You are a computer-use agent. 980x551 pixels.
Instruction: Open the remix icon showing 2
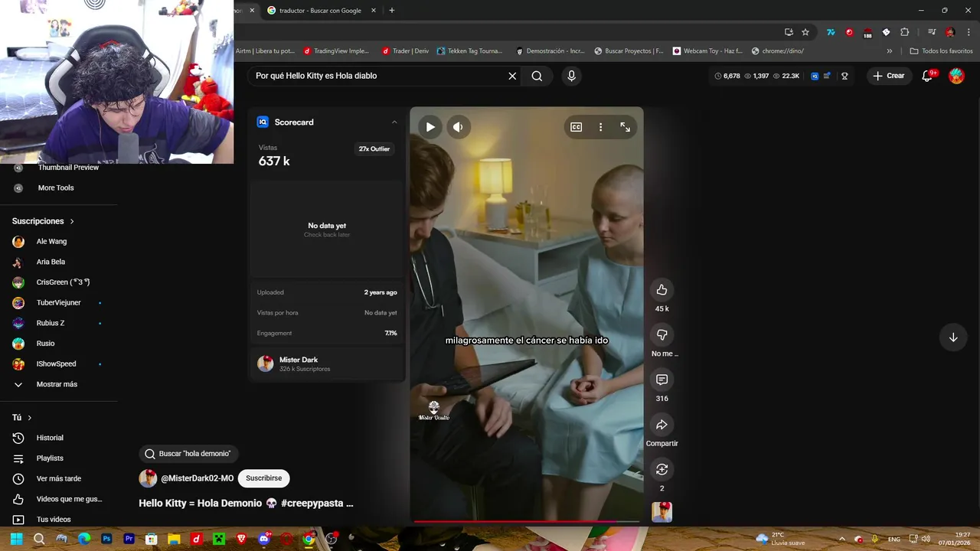661,469
